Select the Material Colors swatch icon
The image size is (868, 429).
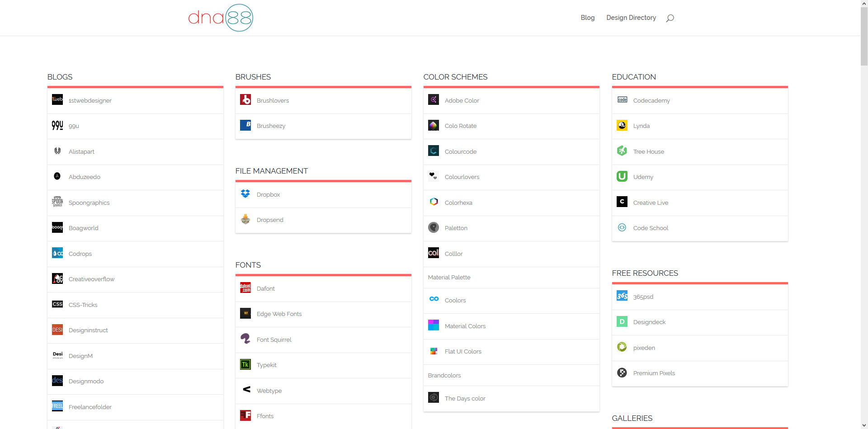click(x=434, y=325)
